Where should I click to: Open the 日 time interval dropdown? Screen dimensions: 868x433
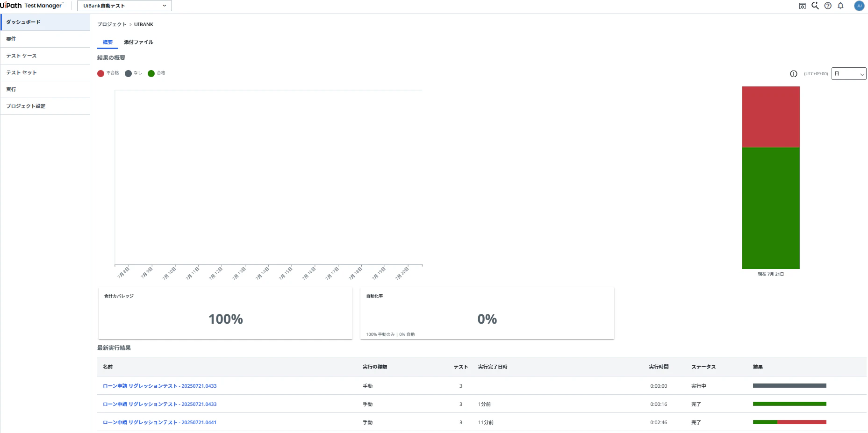tap(849, 74)
